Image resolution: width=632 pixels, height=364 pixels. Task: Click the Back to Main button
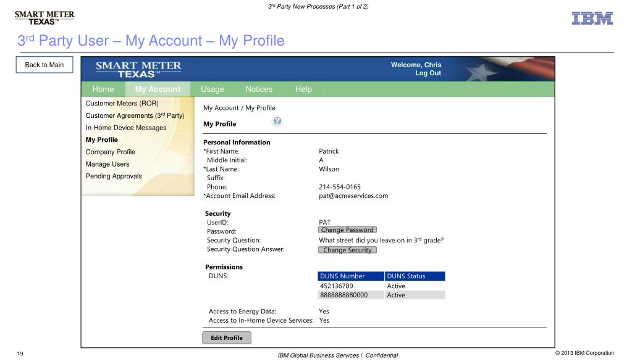pyautogui.click(x=44, y=65)
